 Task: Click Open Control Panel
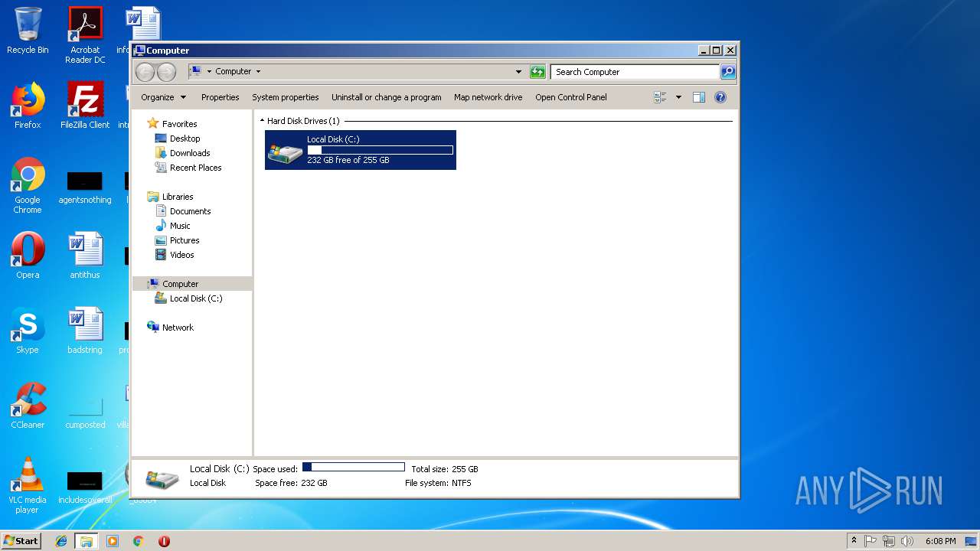570,97
